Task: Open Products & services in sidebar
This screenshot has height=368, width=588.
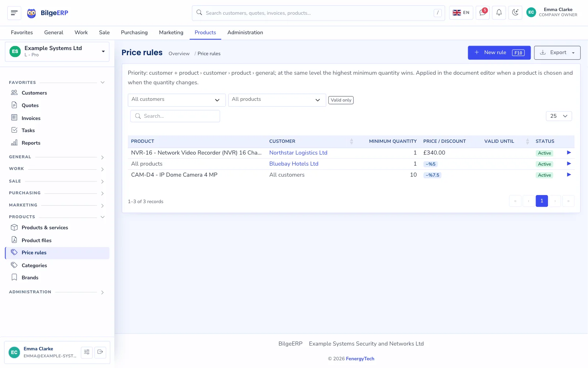Action: (x=57, y=227)
